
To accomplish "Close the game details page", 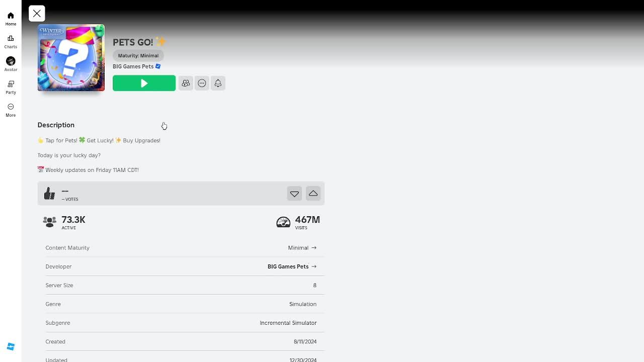I will (37, 14).
